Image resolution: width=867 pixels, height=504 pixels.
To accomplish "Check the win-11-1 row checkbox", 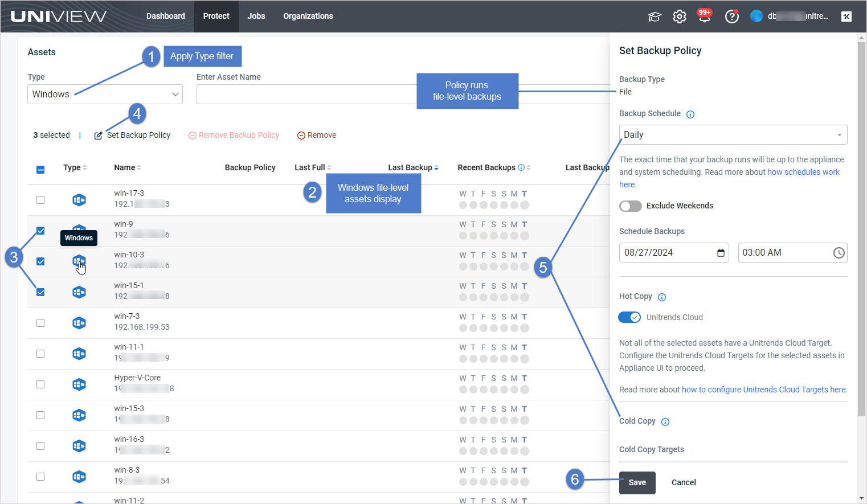I will [x=40, y=354].
